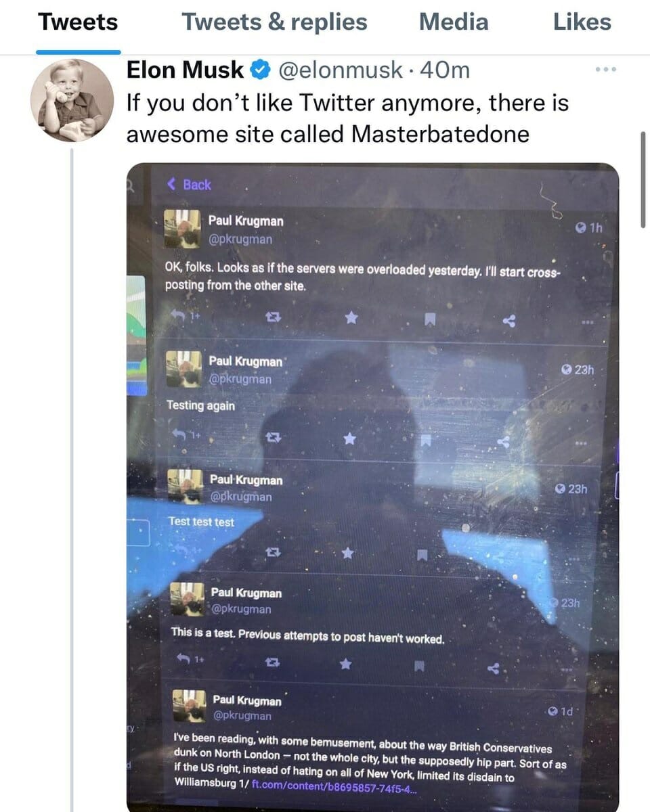
Task: Open the tweet's three-dot more menu
Action: coord(605,70)
